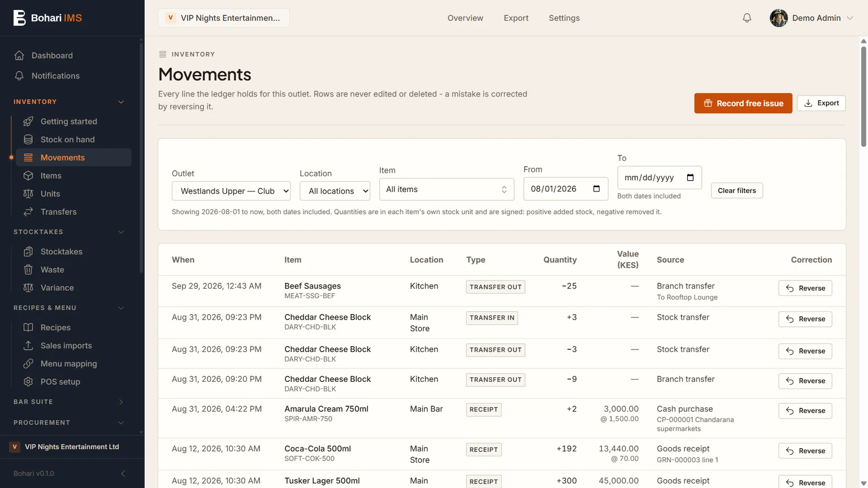Click the Transfers arrows icon
Image resolution: width=868 pixels, height=488 pixels.
pyautogui.click(x=28, y=212)
